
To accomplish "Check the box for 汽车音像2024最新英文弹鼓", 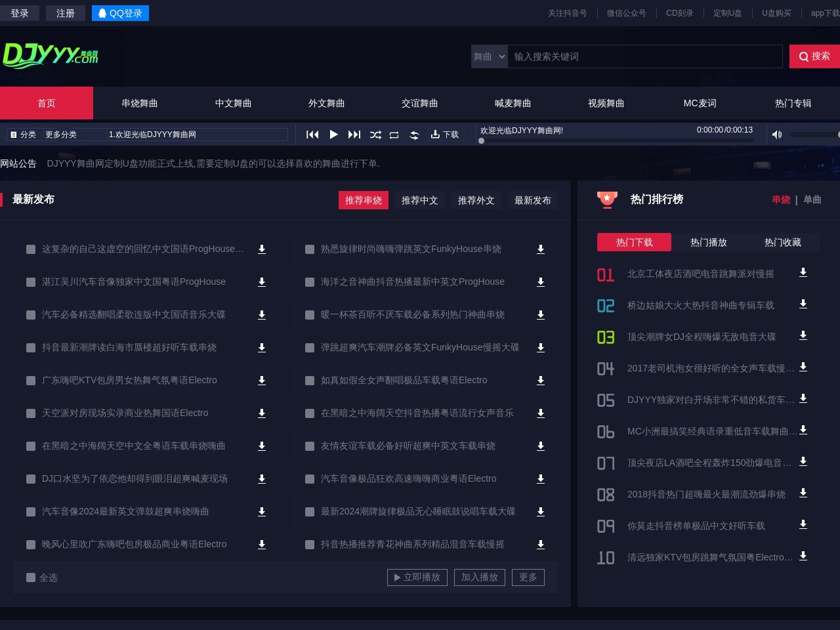I will (31, 512).
